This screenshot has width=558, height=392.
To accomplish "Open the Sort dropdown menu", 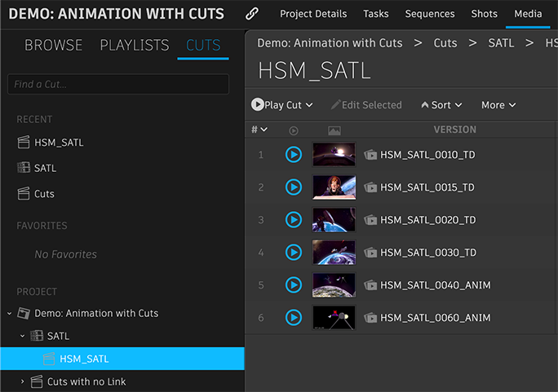I will tap(441, 105).
